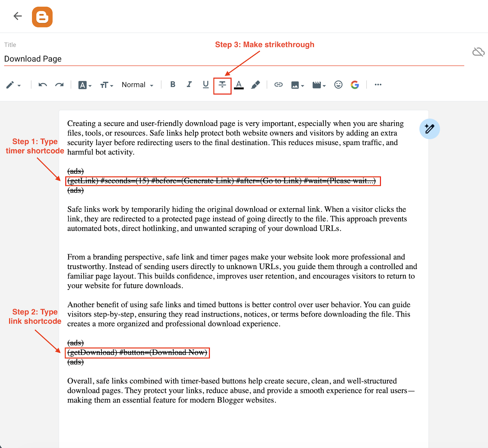This screenshot has width=488, height=448.
Task: Open the insert image dropdown
Action: click(x=298, y=85)
